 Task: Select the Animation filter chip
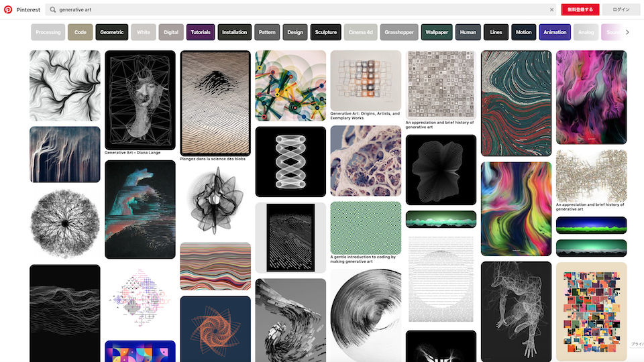coord(555,32)
